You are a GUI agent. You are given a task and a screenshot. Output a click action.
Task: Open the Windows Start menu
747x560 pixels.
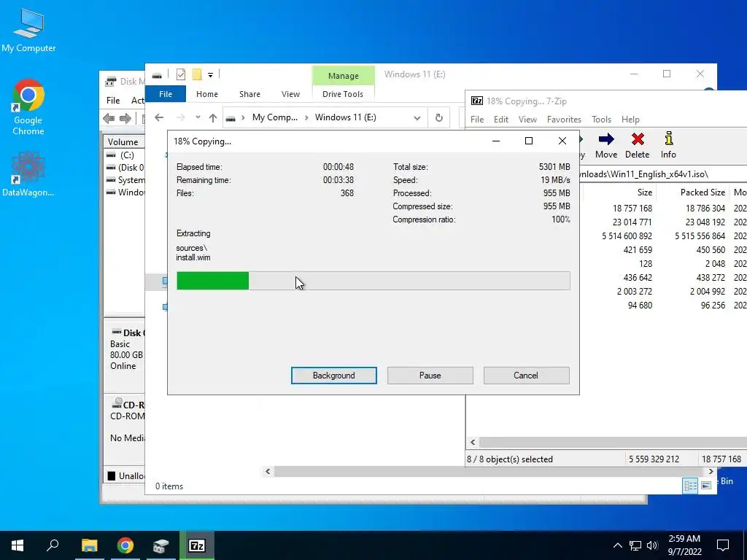click(18, 545)
